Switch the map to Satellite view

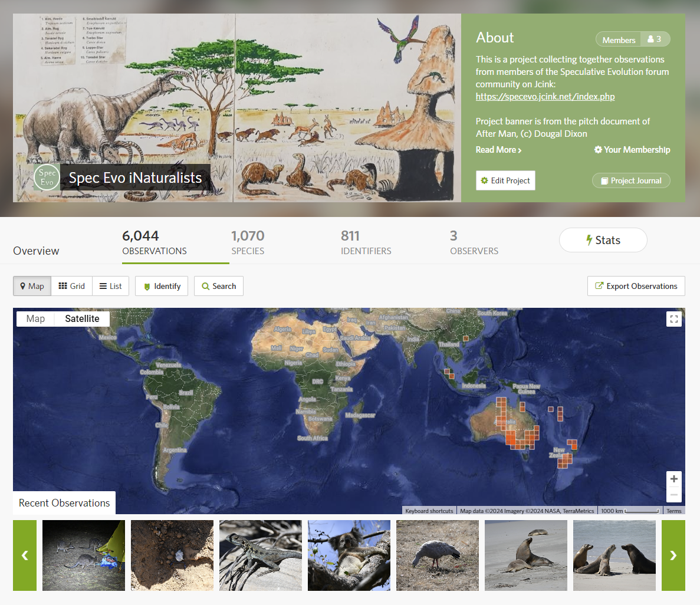pyautogui.click(x=81, y=318)
